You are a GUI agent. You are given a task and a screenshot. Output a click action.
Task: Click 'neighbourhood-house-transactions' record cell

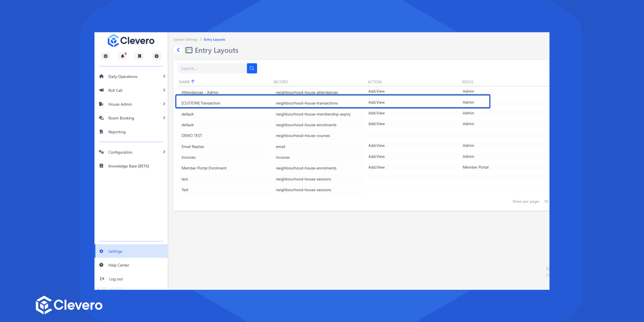[307, 103]
